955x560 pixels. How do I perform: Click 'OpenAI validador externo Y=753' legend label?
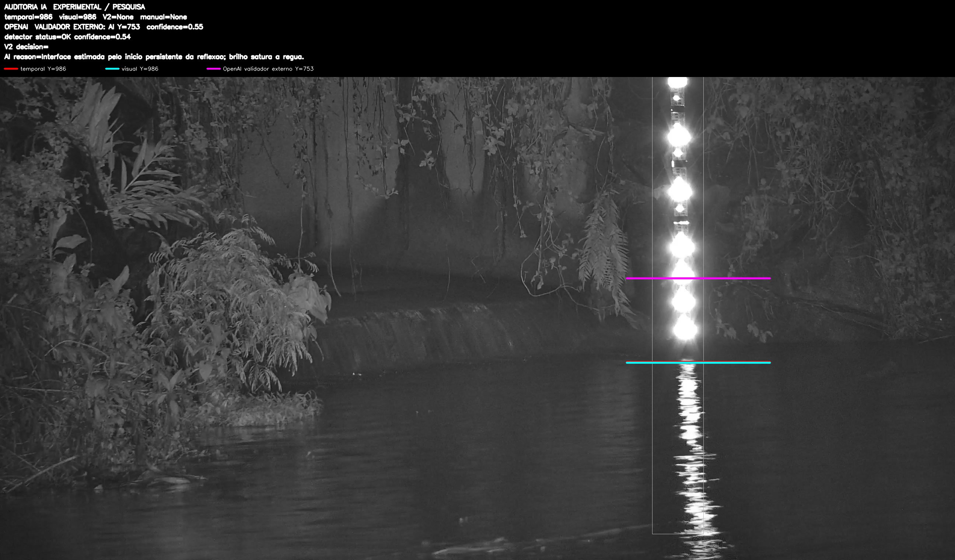click(x=268, y=69)
